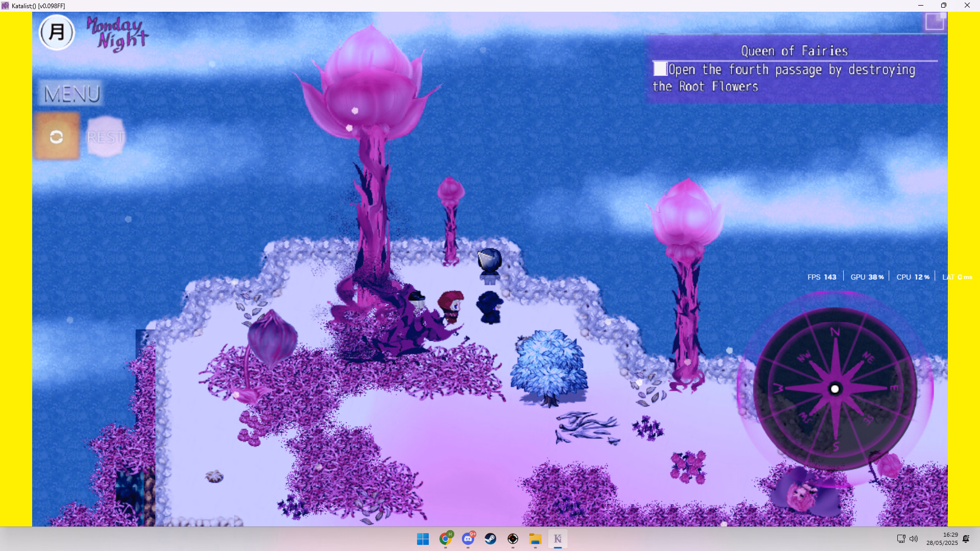Click the Queen of Fairies quest title

(794, 51)
